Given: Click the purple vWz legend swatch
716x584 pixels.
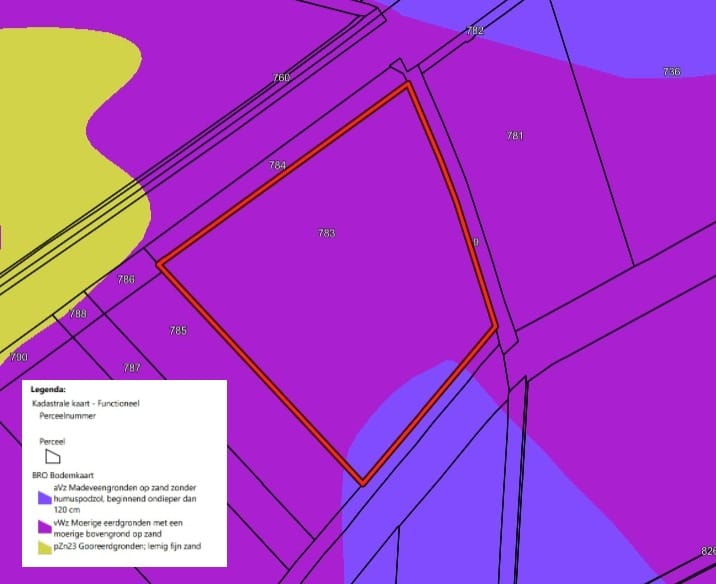Looking at the screenshot, I should pyautogui.click(x=45, y=527).
